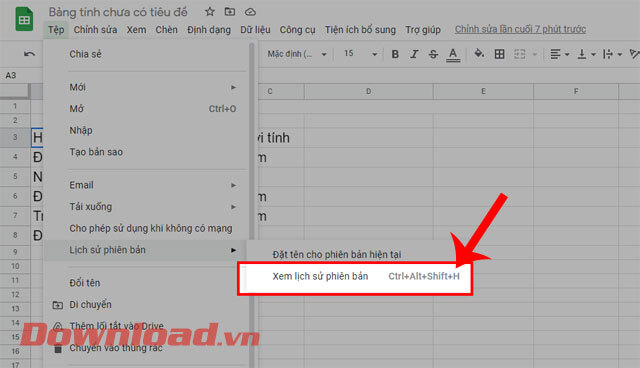Open the Chỉnh sửa menu
640x368 pixels.
(95, 30)
